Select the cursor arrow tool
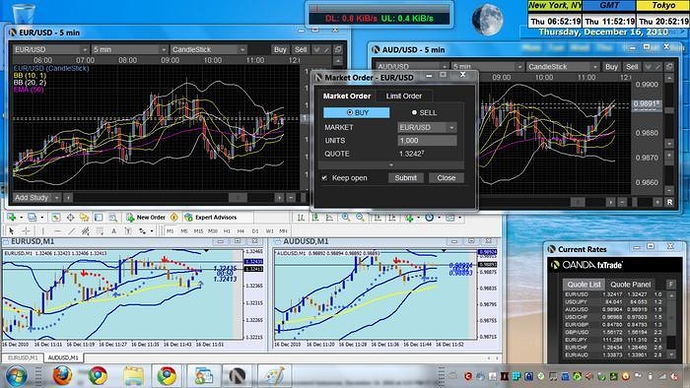 click(11, 231)
